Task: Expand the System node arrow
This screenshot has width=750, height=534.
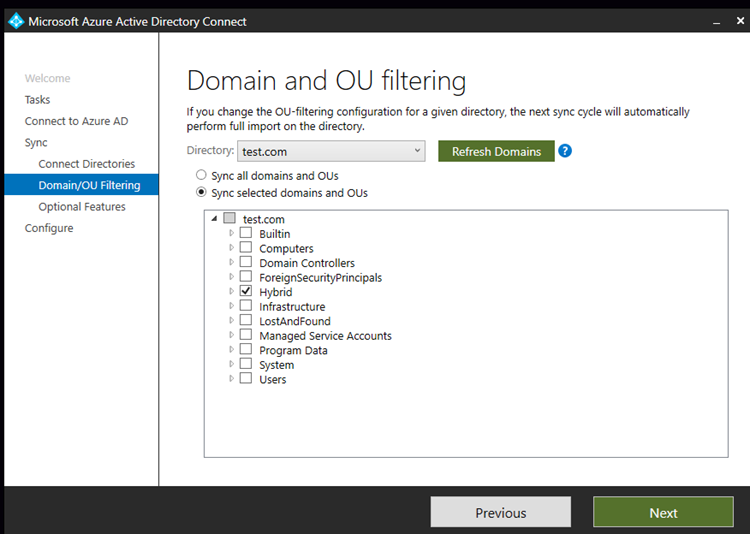Action: coord(232,364)
